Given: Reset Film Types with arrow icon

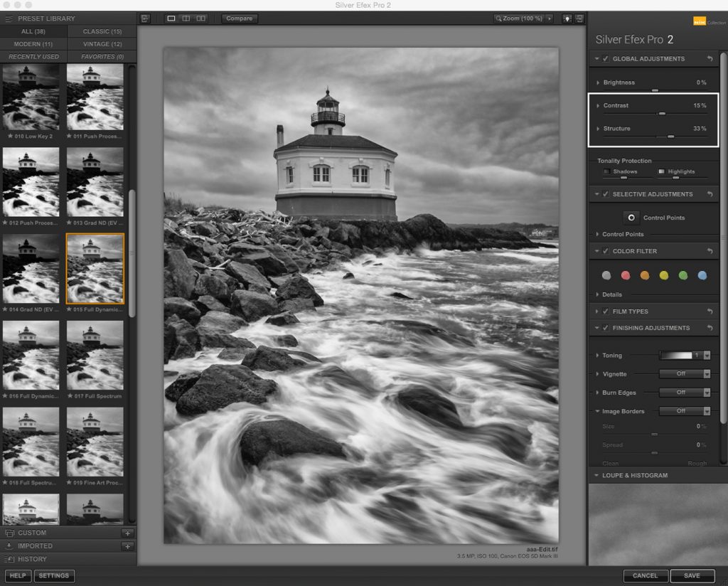Looking at the screenshot, I should click(710, 311).
